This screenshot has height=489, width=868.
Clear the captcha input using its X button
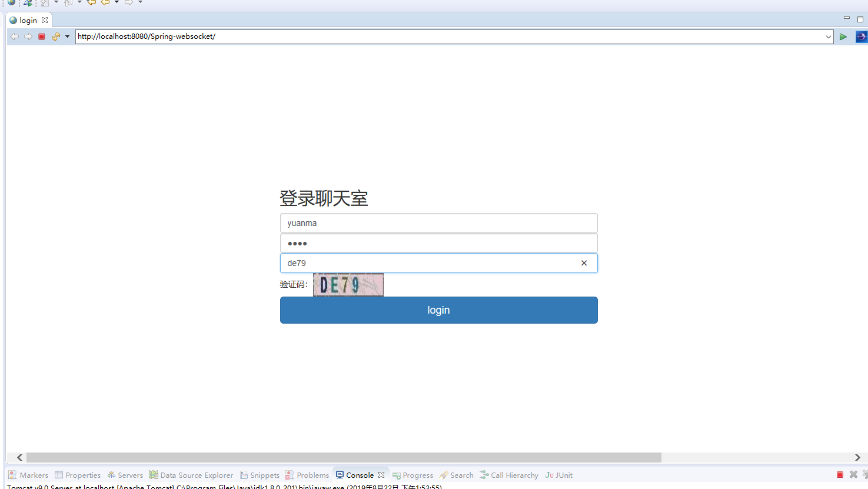(x=583, y=263)
